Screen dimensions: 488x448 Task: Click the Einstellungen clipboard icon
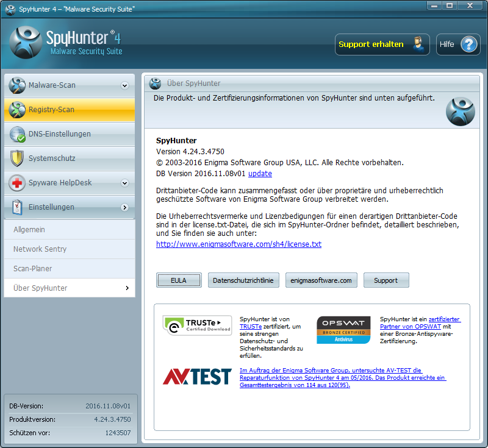[17, 207]
